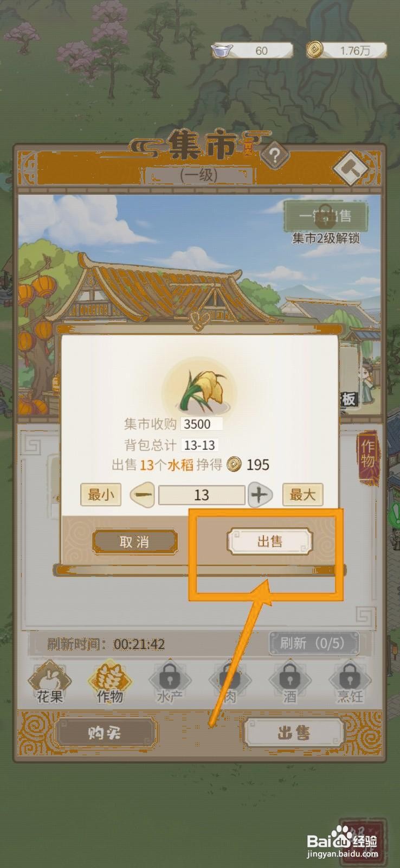Tap the 刷新 (0/5) refresh button

(313, 643)
